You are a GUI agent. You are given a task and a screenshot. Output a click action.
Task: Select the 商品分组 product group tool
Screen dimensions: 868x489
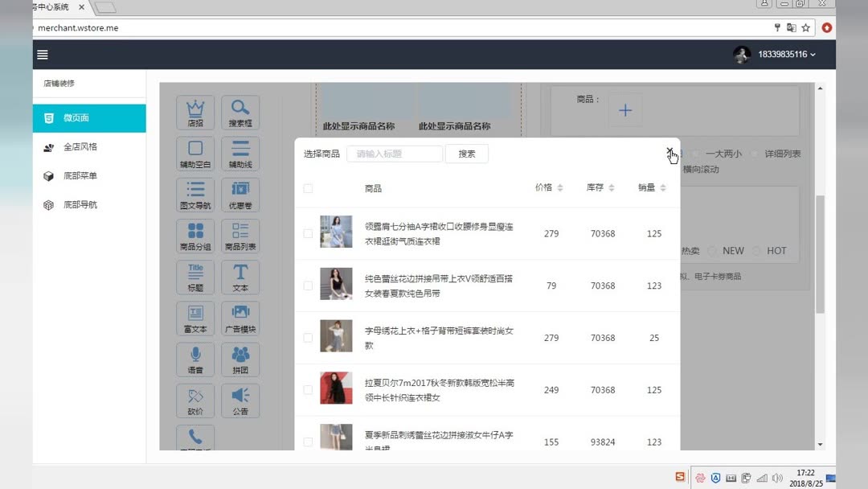point(194,235)
